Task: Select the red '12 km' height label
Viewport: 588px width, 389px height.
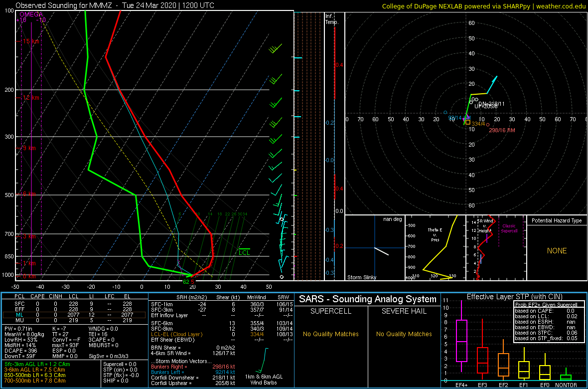Action: point(30,98)
